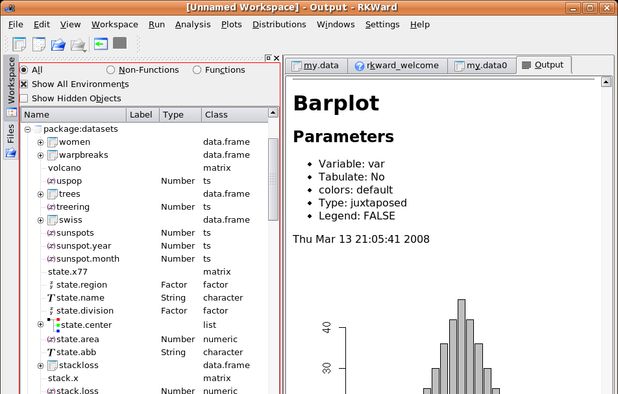Click the data frame icon next to warpbreaks
Viewport: 618px width, 394px height.
52,155
